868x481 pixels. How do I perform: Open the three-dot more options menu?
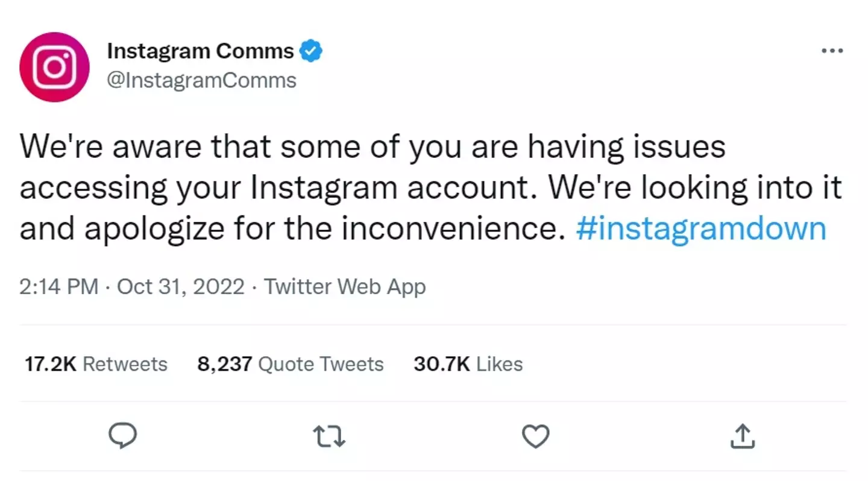tap(832, 51)
